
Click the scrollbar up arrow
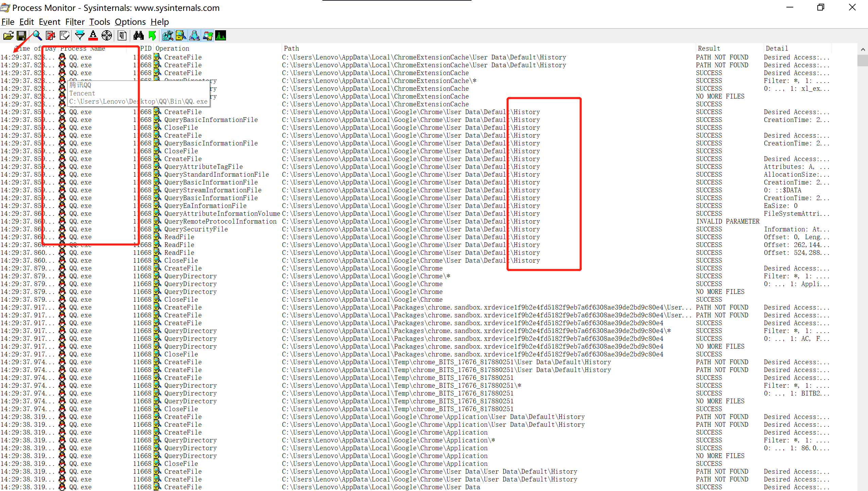coord(863,50)
